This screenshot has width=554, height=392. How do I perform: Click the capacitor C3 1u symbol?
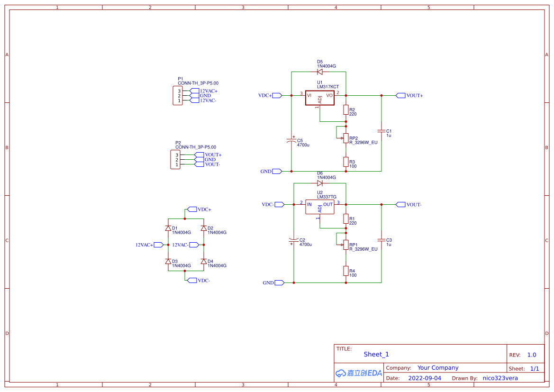382,240
